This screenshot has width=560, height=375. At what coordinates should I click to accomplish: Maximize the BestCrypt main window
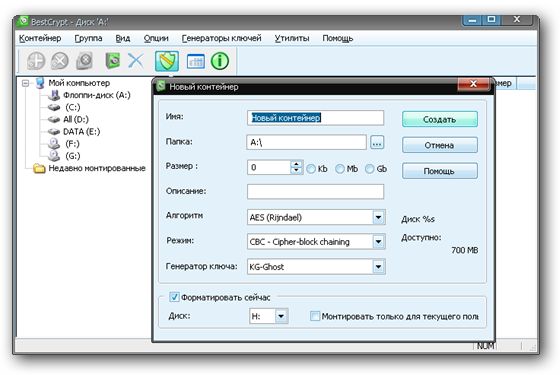[x=491, y=20]
